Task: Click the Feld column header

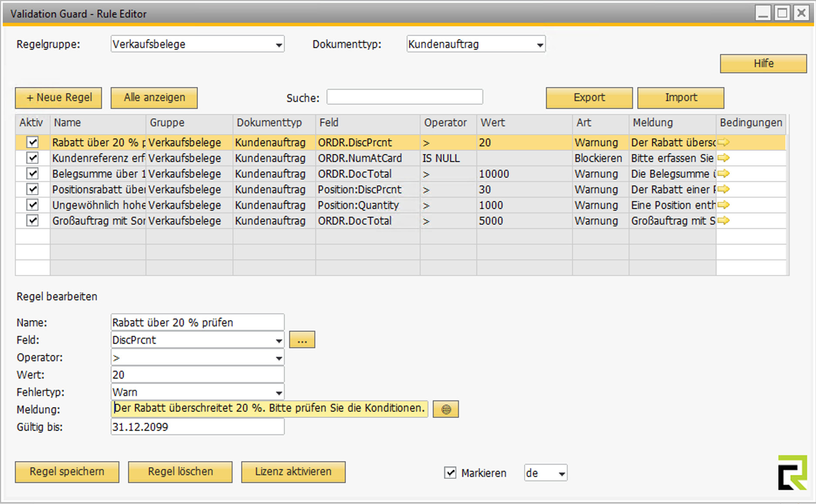Action: click(x=368, y=123)
